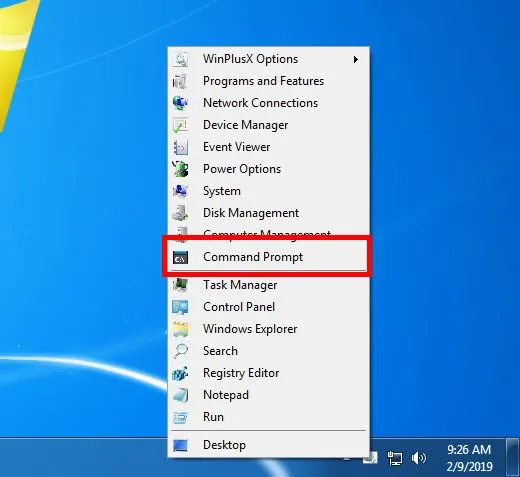The height and width of the screenshot is (477, 520).
Task: Click the Network Connections globe icon
Action: [180, 103]
